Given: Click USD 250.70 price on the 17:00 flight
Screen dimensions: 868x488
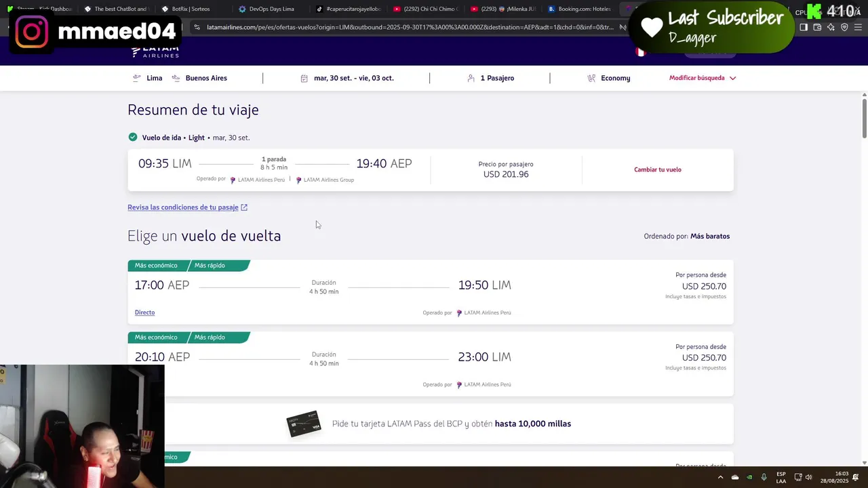Looking at the screenshot, I should 704,286.
